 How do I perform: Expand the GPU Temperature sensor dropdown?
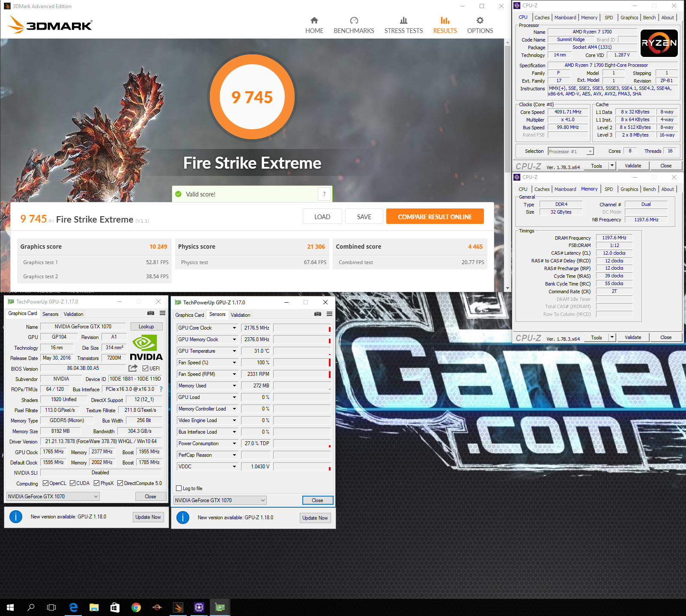234,351
